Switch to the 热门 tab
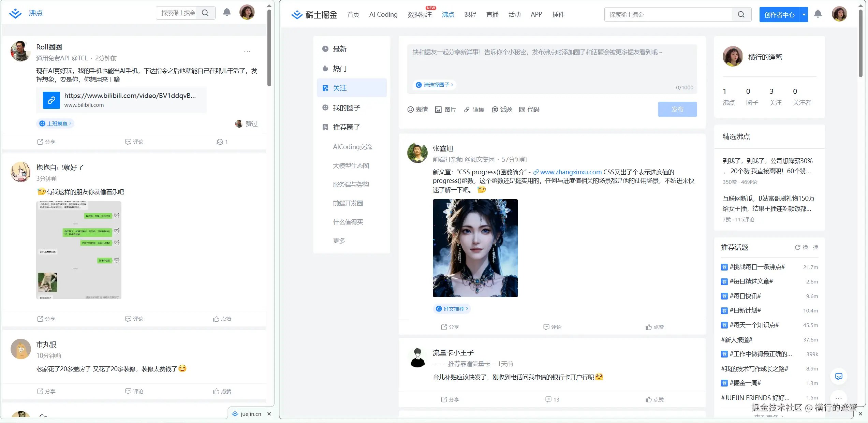This screenshot has height=423, width=868. 339,68
